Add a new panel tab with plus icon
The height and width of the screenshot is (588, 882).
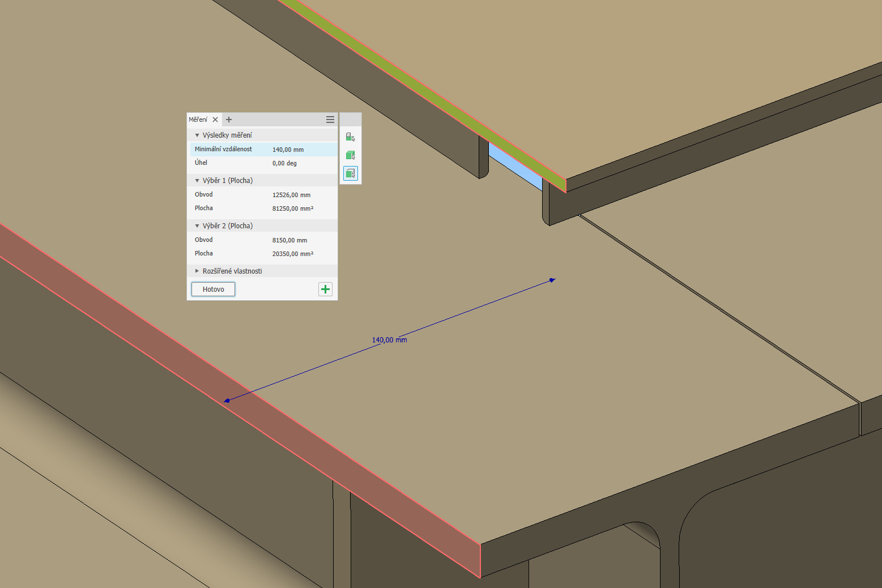click(229, 120)
